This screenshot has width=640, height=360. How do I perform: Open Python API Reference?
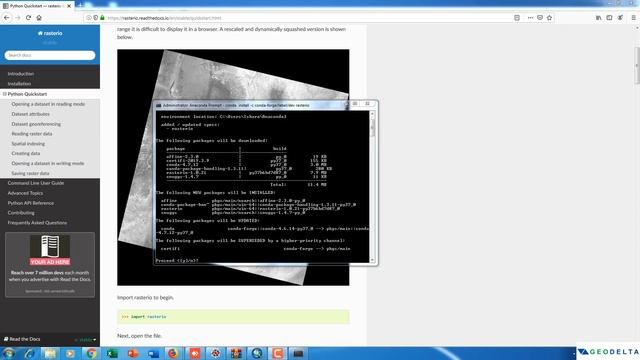coord(31,203)
